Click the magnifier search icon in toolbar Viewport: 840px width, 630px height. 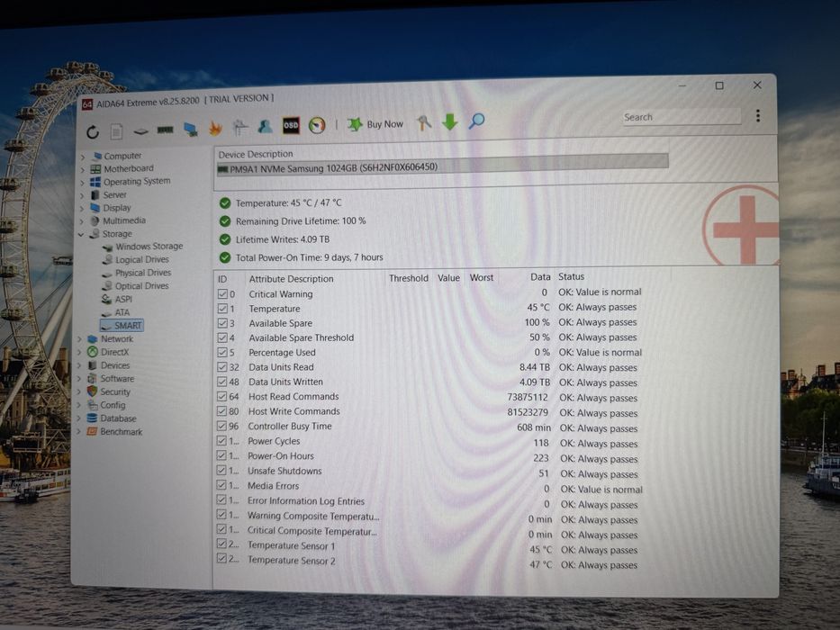click(x=477, y=121)
